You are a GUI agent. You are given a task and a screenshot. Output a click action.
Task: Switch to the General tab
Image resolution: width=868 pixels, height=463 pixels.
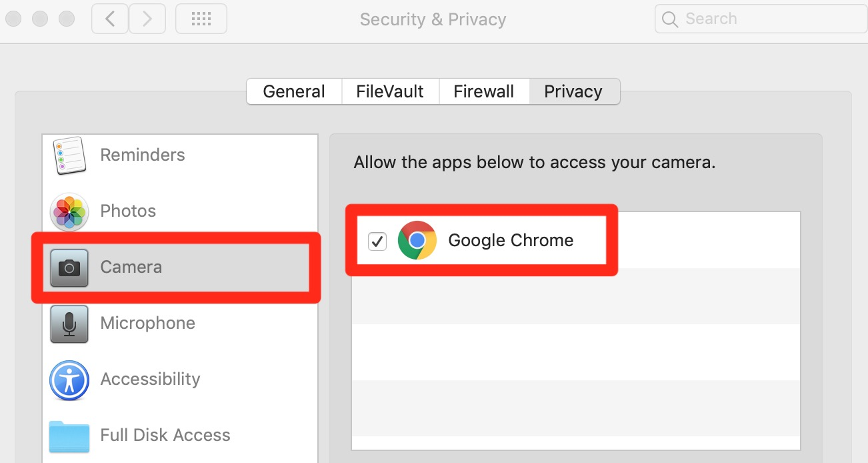point(294,91)
